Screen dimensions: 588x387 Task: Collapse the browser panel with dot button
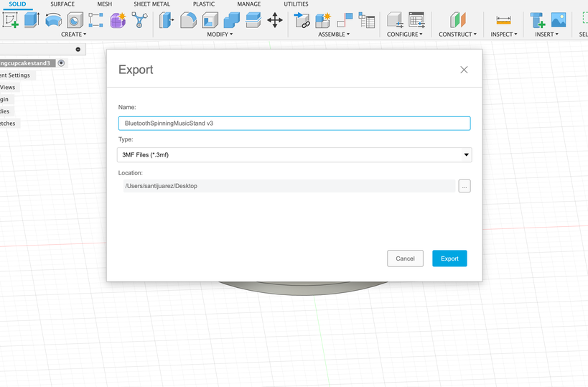click(x=78, y=49)
